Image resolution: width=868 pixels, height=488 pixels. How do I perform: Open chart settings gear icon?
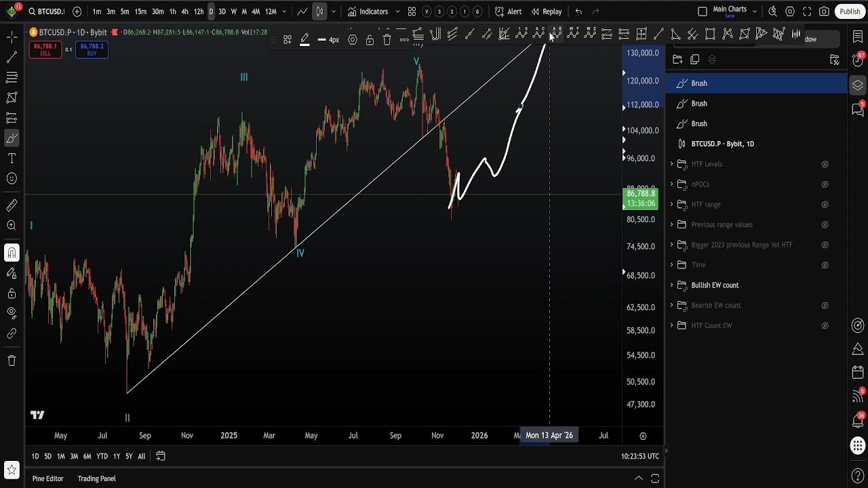pyautogui.click(x=790, y=12)
